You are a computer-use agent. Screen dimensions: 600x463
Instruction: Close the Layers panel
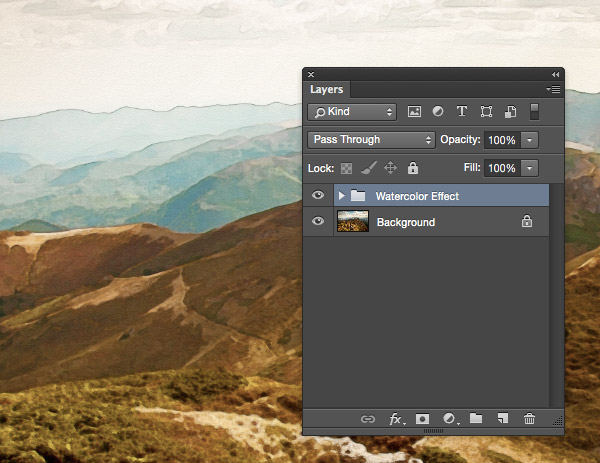(311, 74)
